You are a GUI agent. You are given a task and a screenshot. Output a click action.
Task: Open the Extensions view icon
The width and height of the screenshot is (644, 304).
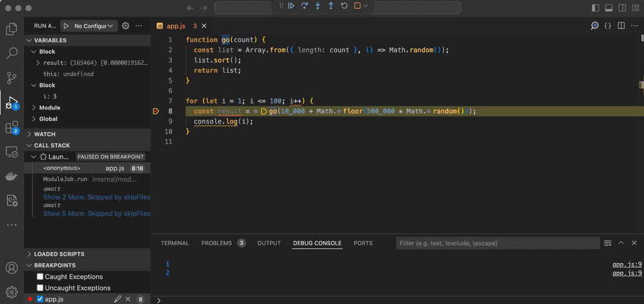tap(12, 128)
